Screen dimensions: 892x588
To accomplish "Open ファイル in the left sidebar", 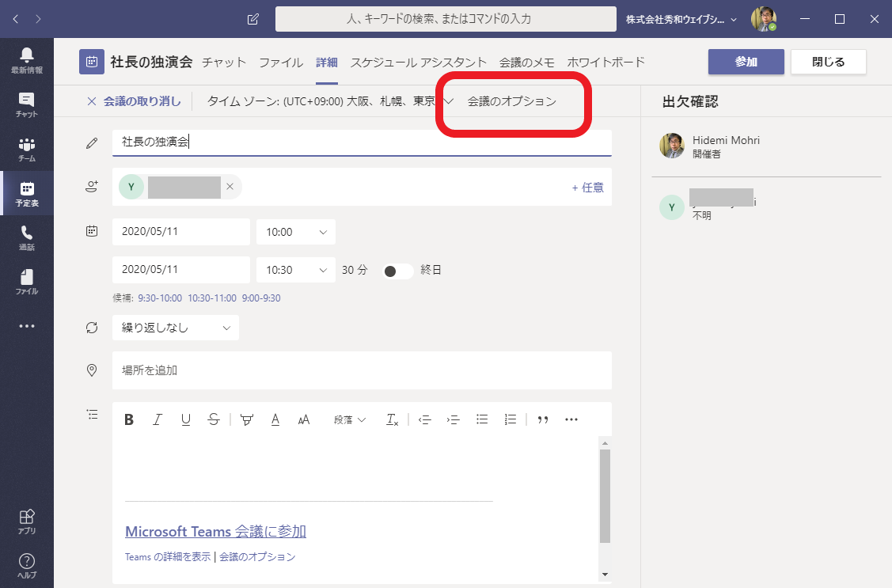I will click(27, 282).
